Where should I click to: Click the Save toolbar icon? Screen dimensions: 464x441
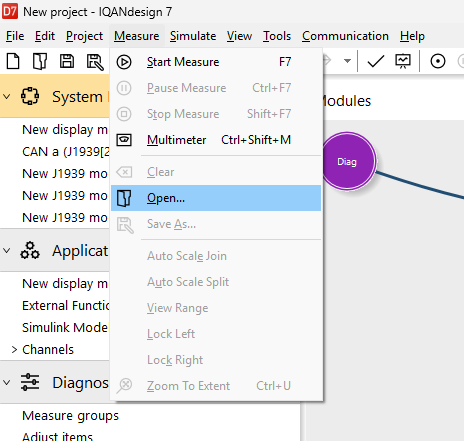tap(67, 62)
